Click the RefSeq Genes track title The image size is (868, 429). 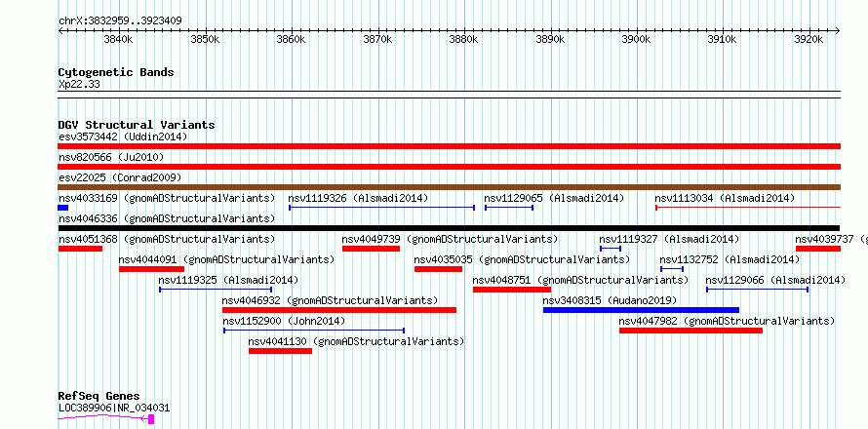[x=99, y=397]
